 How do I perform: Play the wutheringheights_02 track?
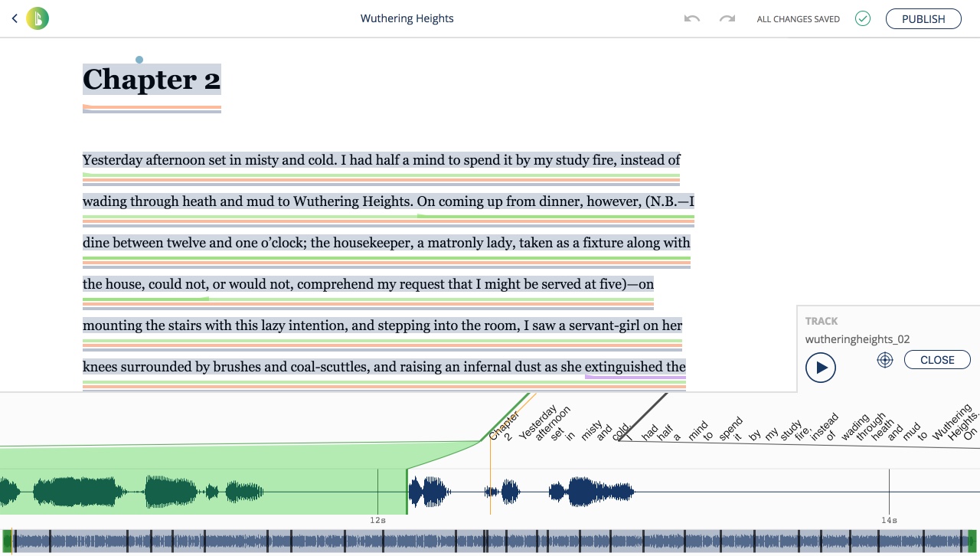[821, 368]
